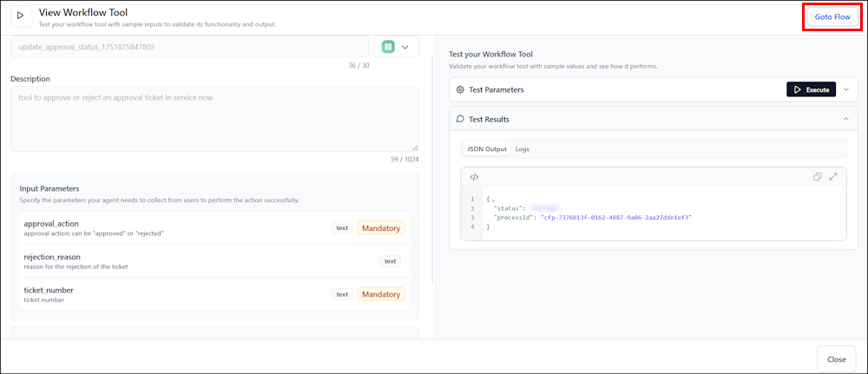Collapse the Test Results section

[846, 119]
